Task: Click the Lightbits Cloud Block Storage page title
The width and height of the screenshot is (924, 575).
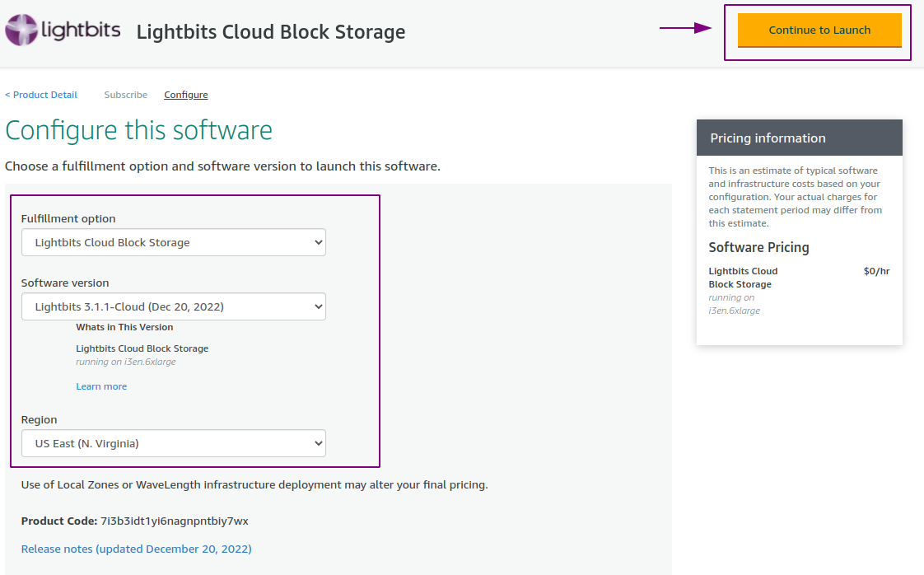Action: pyautogui.click(x=270, y=32)
